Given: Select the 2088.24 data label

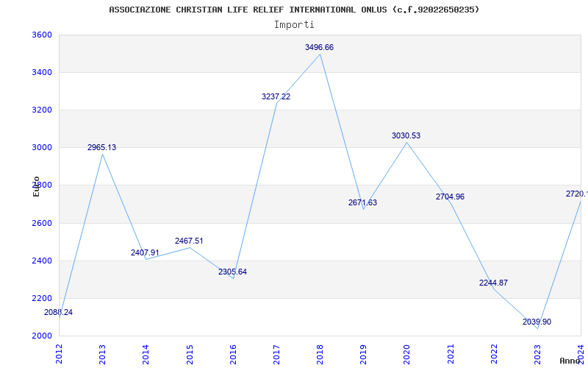Looking at the screenshot, I should pyautogui.click(x=59, y=312).
